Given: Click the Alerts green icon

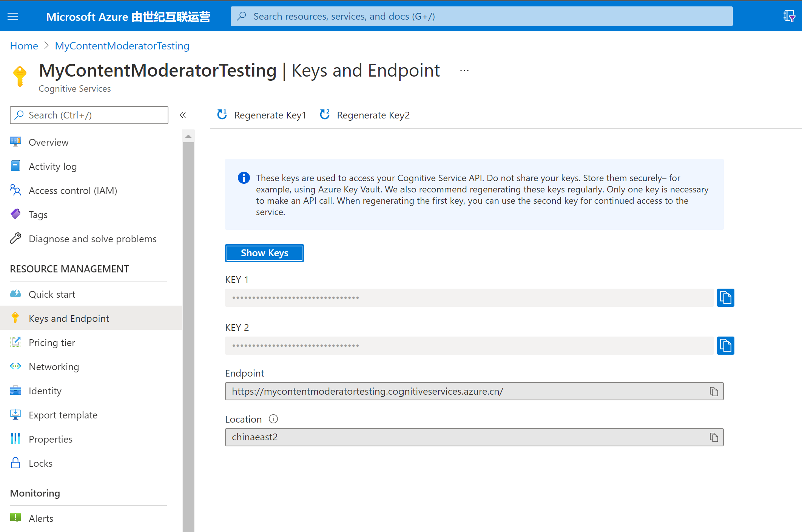Looking at the screenshot, I should click(x=15, y=518).
